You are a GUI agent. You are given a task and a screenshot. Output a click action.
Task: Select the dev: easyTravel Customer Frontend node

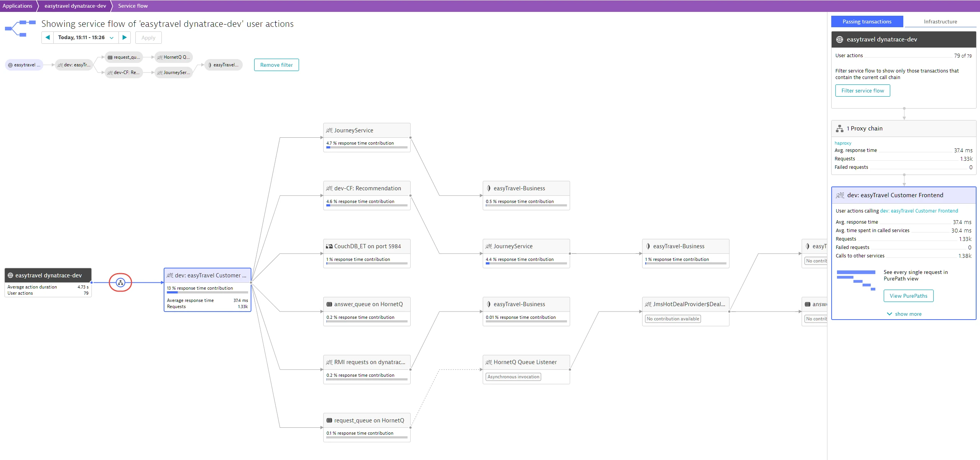[207, 275]
